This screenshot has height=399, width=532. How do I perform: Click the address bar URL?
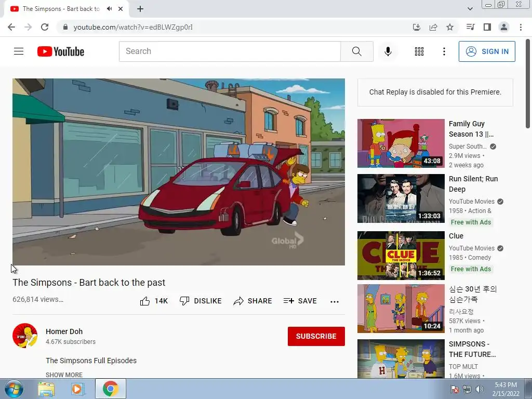pyautogui.click(x=133, y=27)
